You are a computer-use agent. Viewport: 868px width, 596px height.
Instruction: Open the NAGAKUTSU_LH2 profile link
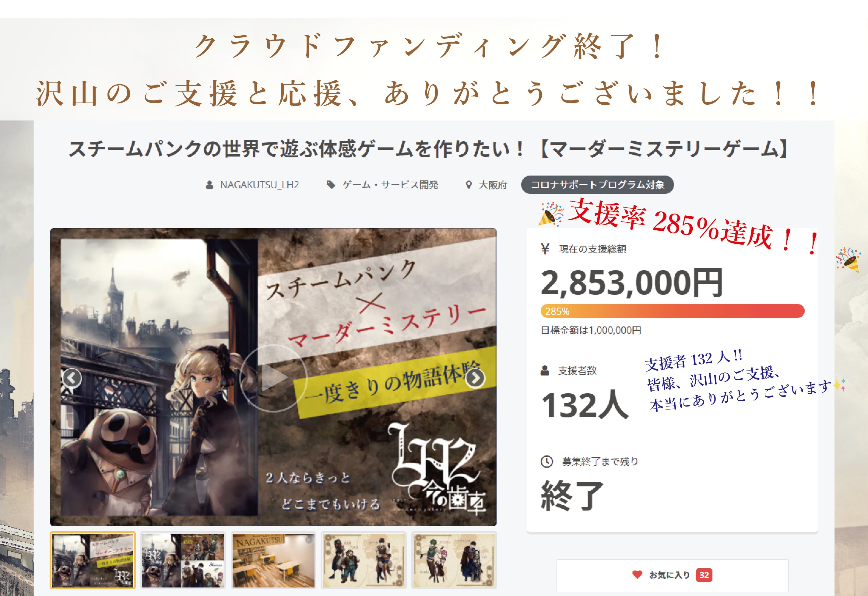(259, 185)
